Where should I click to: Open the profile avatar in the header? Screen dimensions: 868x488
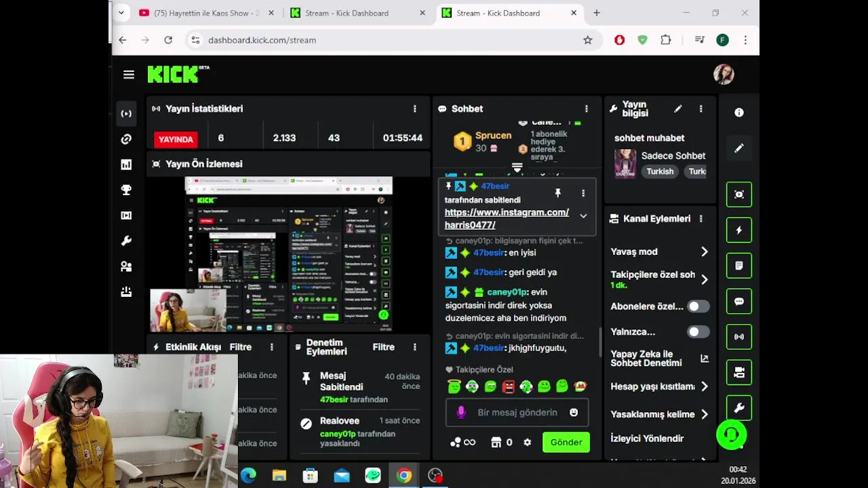click(x=724, y=75)
